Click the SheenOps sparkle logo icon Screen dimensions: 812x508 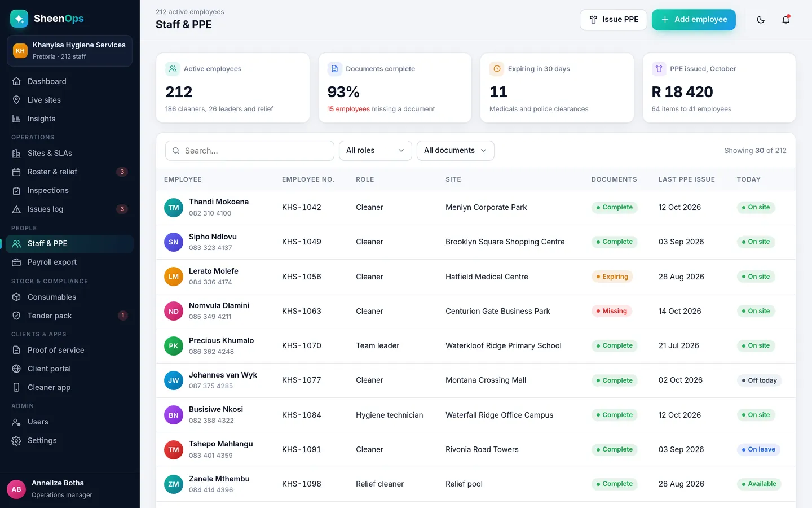click(x=19, y=19)
